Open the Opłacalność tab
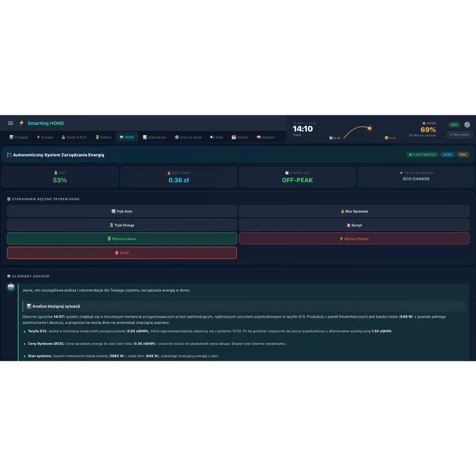The height and width of the screenshot is (476, 476). click(155, 137)
